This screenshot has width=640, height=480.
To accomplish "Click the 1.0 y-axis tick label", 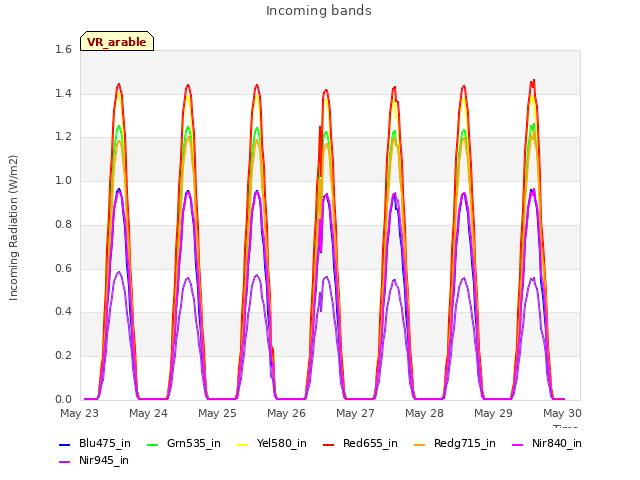I will coord(63,181).
